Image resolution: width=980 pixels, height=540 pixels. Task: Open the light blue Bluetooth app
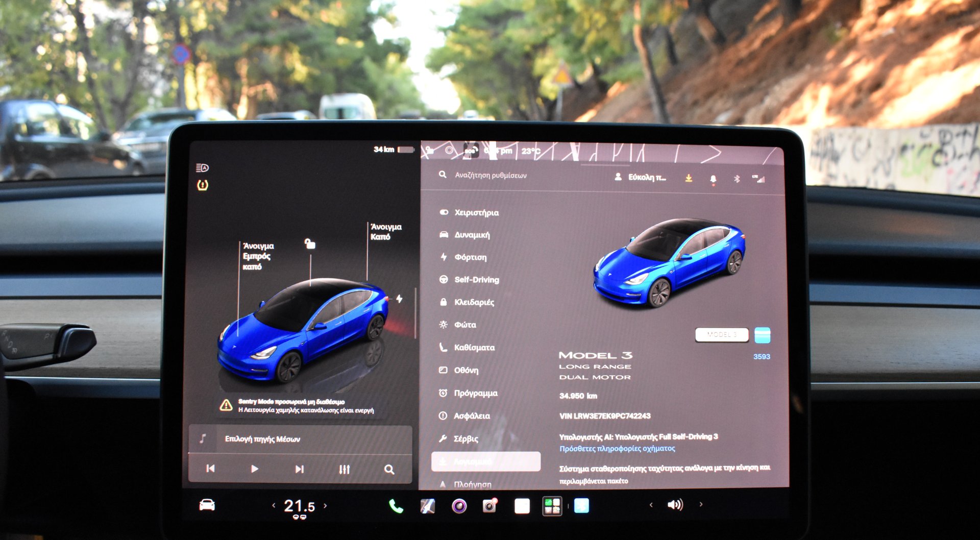[x=581, y=505]
